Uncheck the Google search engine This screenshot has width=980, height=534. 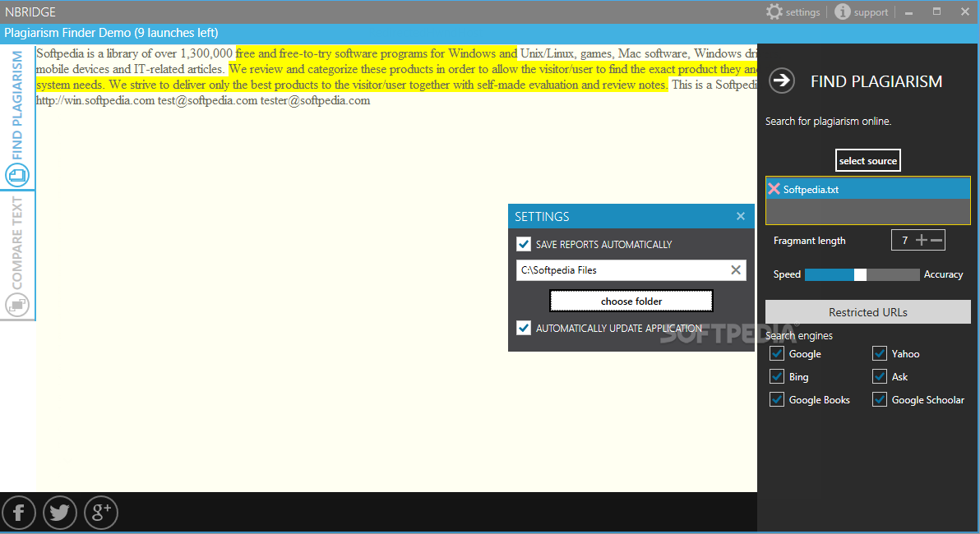(x=777, y=353)
